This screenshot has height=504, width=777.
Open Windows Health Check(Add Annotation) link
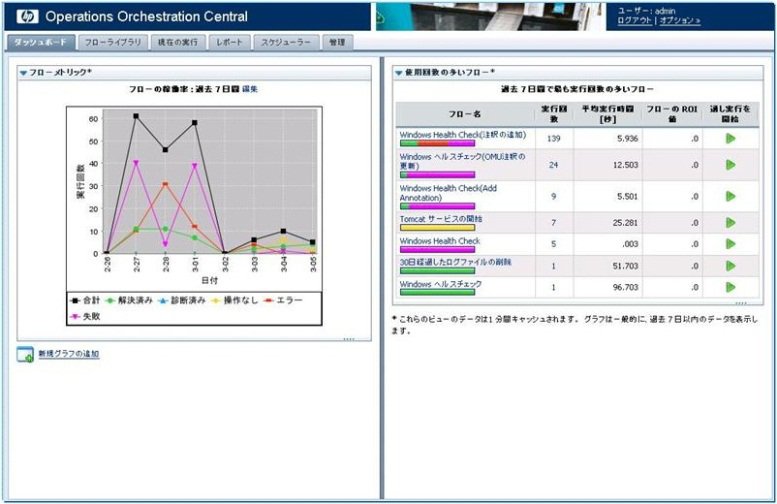pyautogui.click(x=448, y=193)
